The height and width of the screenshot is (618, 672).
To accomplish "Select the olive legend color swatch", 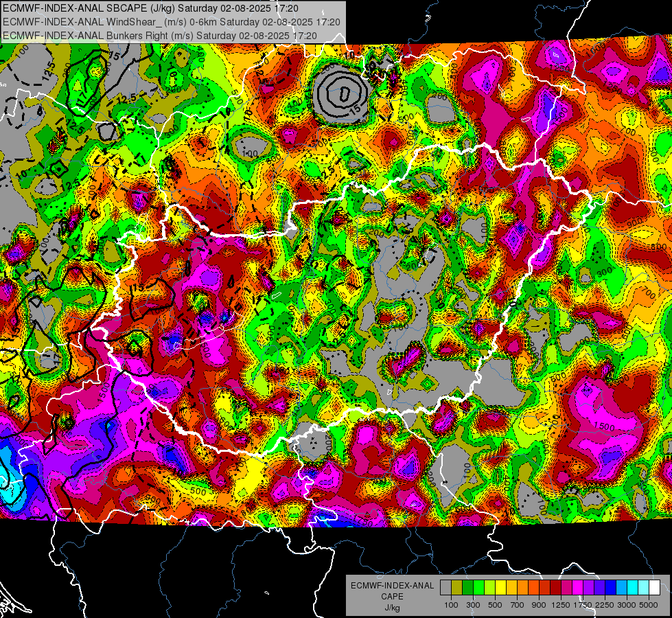I will click(457, 588).
